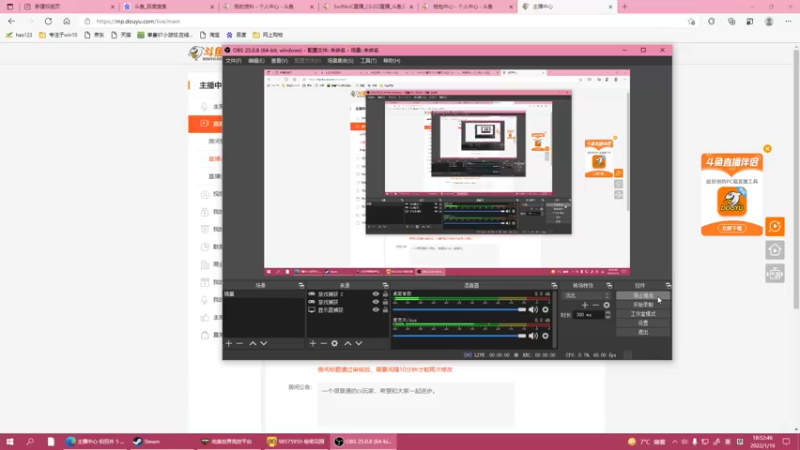Click the transition duration 300 ms field
Image resolution: width=800 pixels, height=450 pixels.
(x=588, y=315)
